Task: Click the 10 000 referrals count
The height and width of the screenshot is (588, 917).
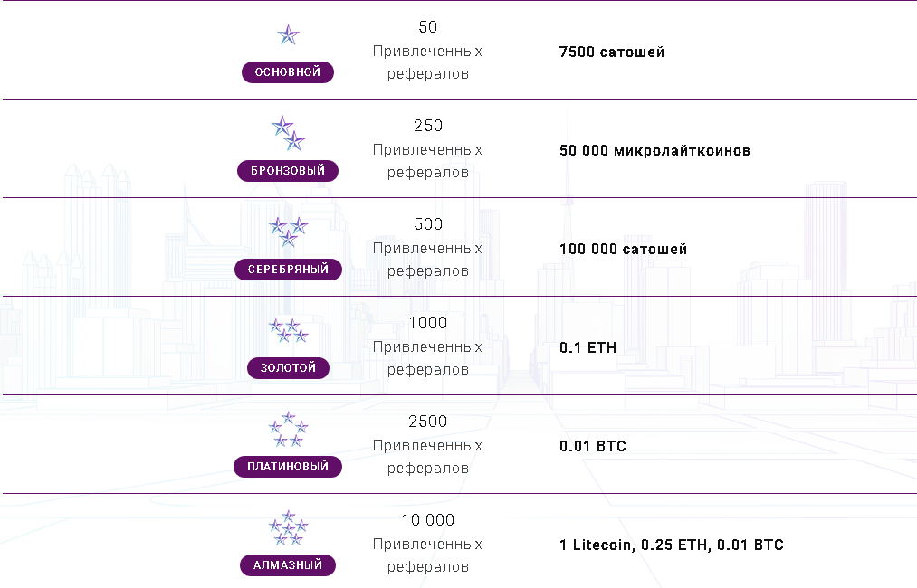Action: click(x=428, y=520)
